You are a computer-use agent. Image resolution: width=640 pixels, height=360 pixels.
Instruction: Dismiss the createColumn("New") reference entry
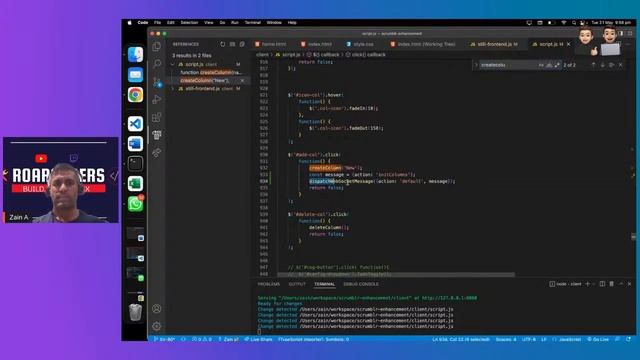tap(242, 80)
